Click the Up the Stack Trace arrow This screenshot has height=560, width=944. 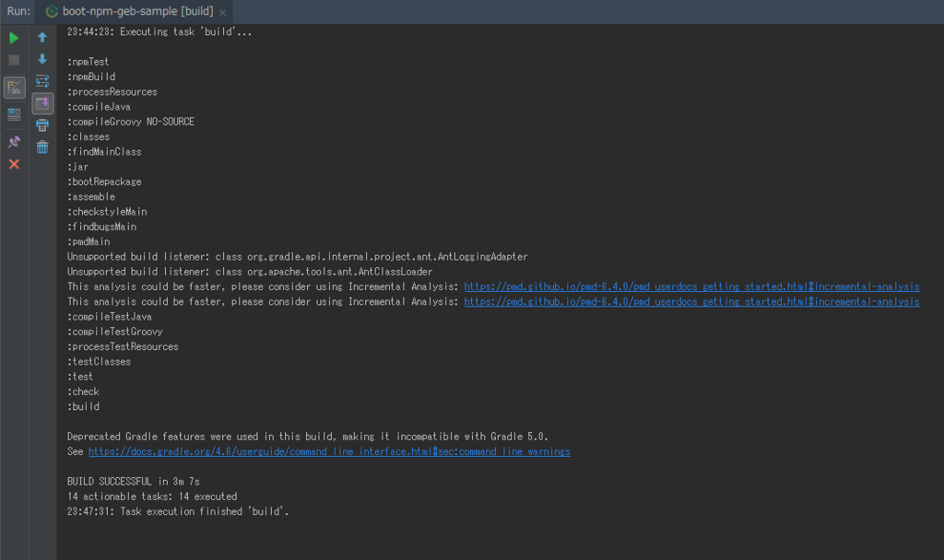click(x=42, y=37)
